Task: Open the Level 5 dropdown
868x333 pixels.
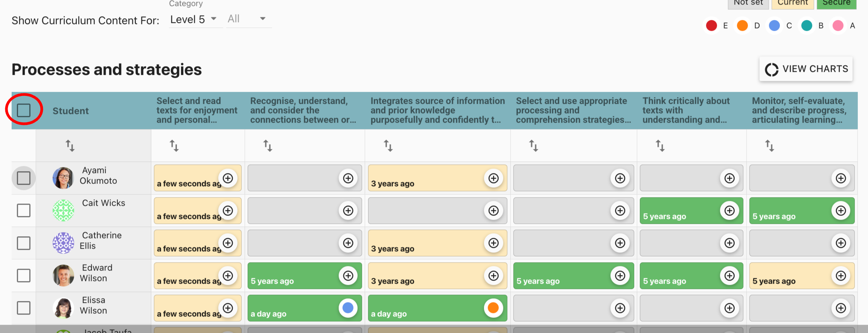Action: [x=193, y=19]
